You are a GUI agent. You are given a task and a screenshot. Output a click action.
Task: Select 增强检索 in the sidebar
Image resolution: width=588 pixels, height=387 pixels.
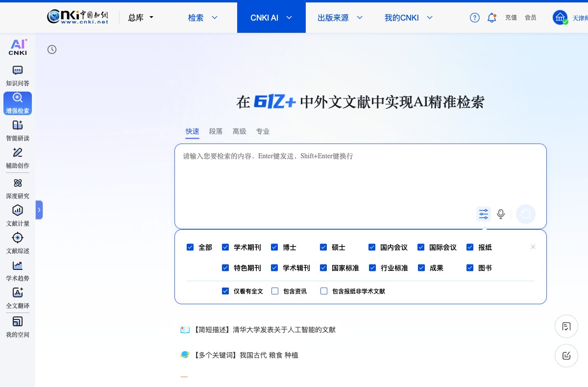click(18, 103)
